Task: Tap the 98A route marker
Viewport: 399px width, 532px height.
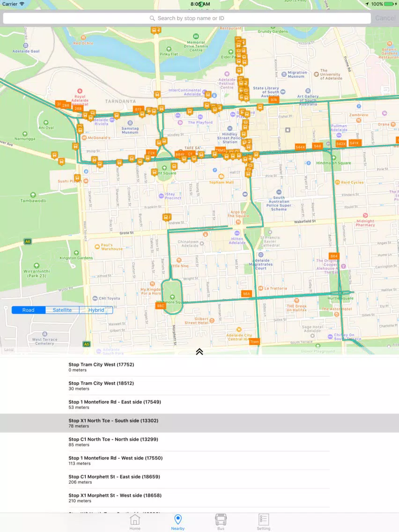Action: pos(246,294)
